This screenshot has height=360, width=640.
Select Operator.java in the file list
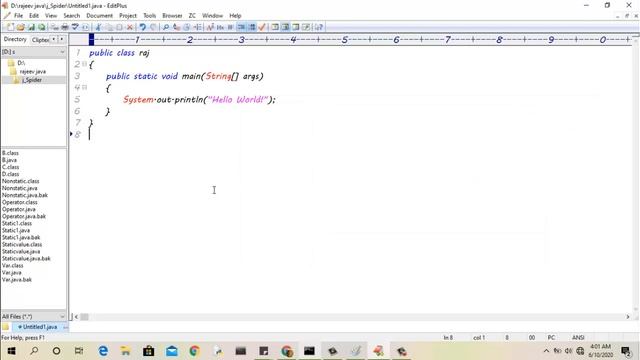point(18,209)
